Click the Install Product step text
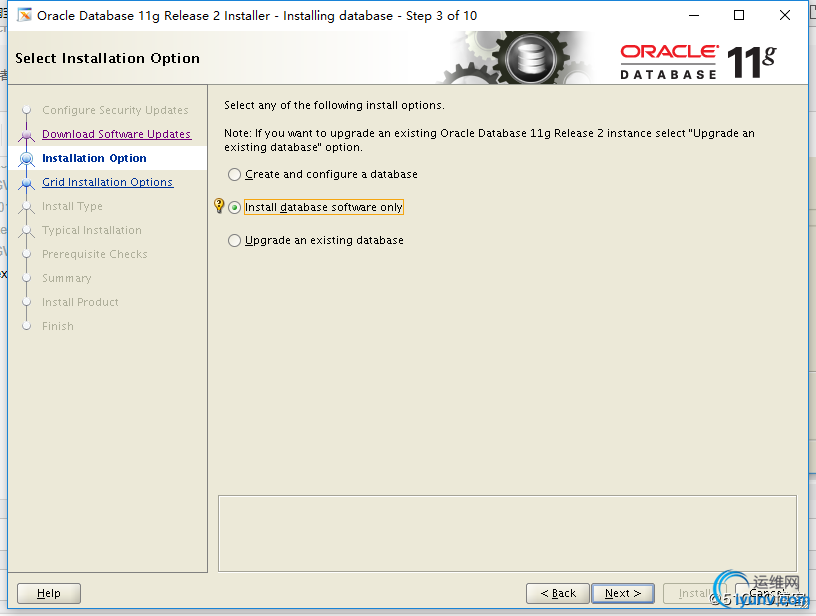The image size is (816, 616). click(x=80, y=302)
